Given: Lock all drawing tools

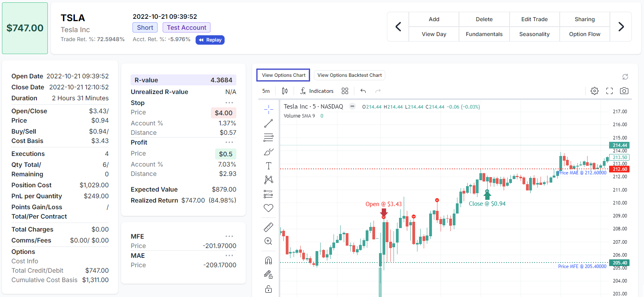Looking at the screenshot, I should 268,289.
